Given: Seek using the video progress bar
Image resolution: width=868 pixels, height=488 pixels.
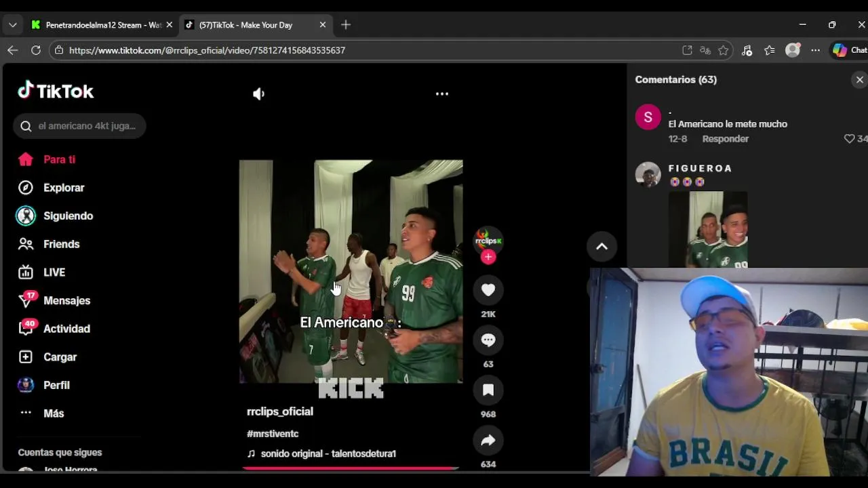Looking at the screenshot, I should pyautogui.click(x=351, y=468).
